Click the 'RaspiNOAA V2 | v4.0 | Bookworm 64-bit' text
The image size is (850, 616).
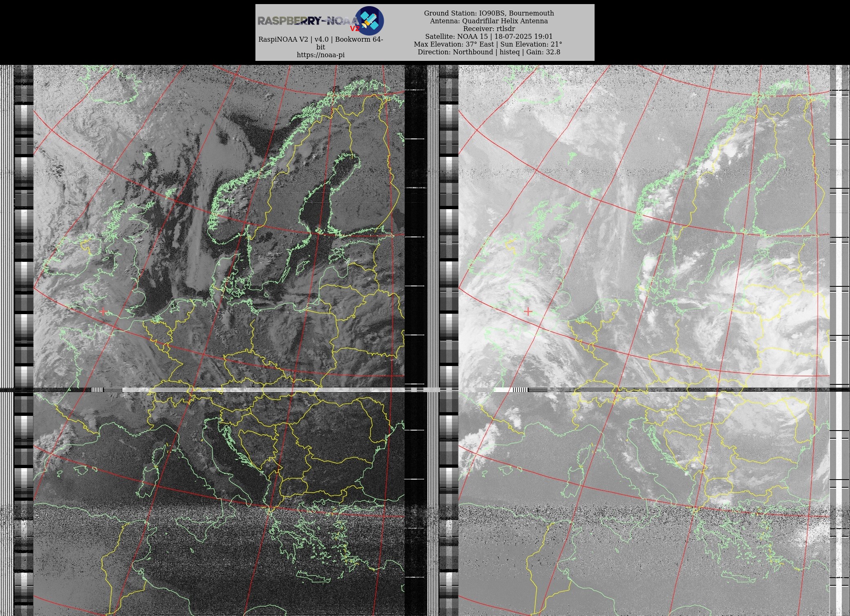point(321,43)
